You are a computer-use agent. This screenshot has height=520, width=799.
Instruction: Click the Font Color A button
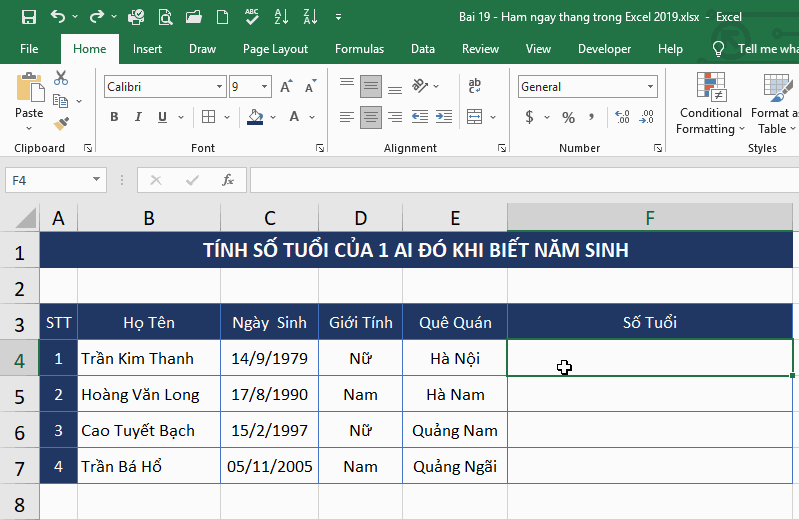294,117
